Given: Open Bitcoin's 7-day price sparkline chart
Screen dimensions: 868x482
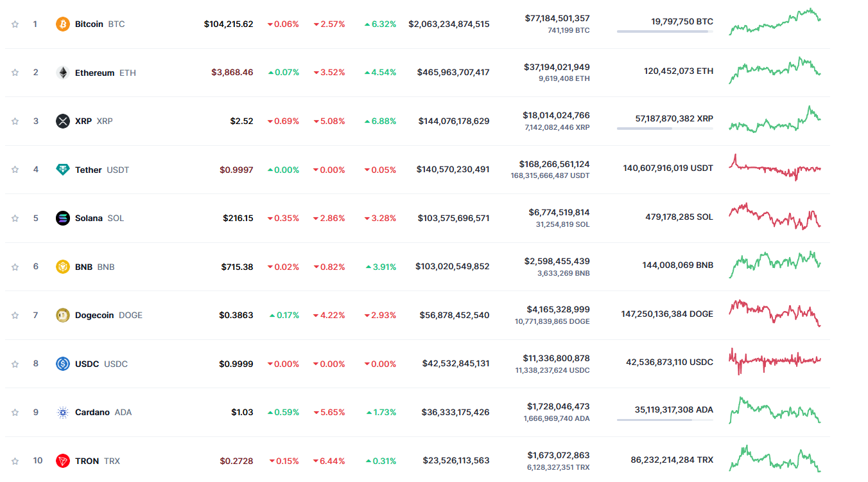Looking at the screenshot, I should pos(775,22).
